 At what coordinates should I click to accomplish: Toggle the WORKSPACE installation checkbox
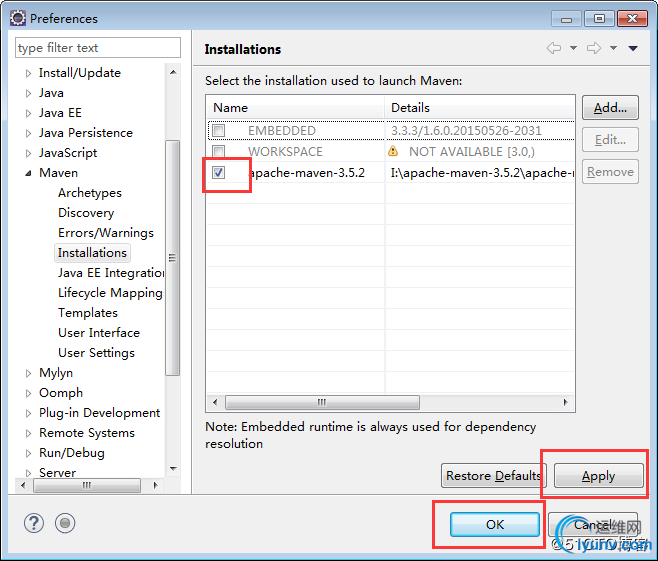(x=219, y=151)
